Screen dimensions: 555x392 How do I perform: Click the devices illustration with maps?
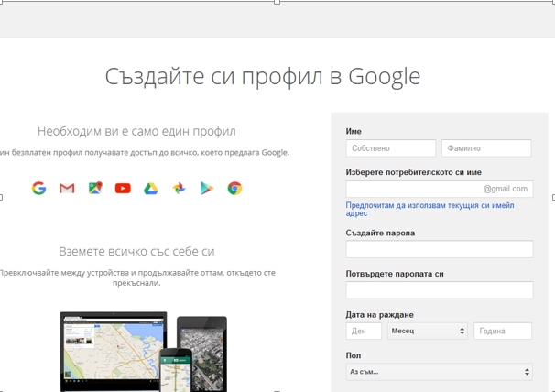(x=144, y=352)
